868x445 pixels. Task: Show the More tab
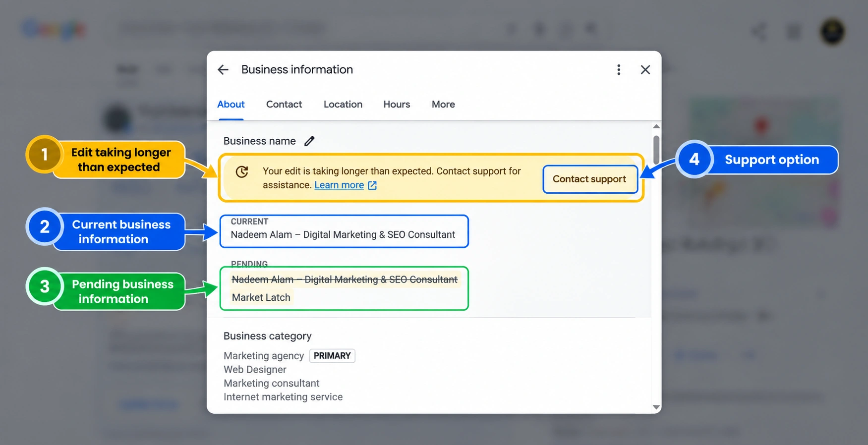click(x=443, y=105)
